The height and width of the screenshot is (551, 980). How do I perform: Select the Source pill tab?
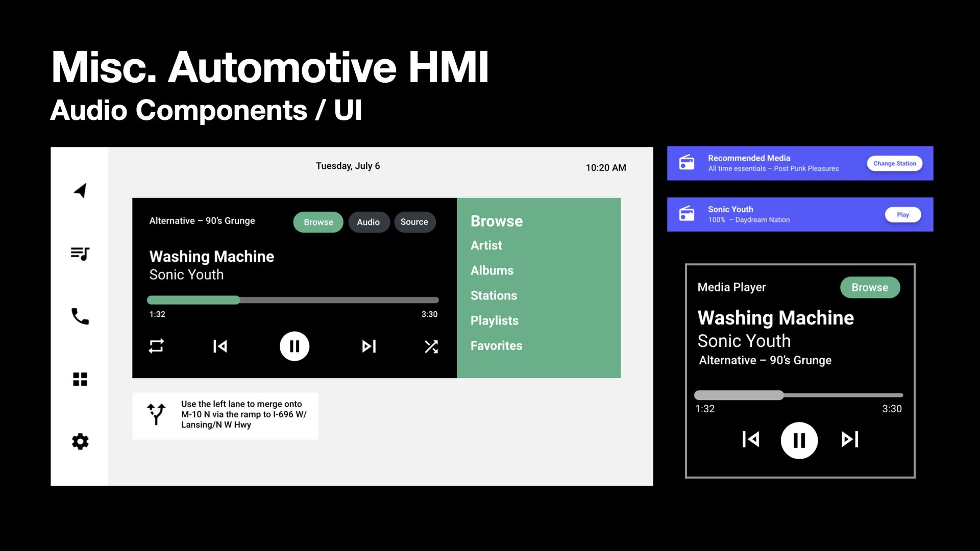coord(414,222)
